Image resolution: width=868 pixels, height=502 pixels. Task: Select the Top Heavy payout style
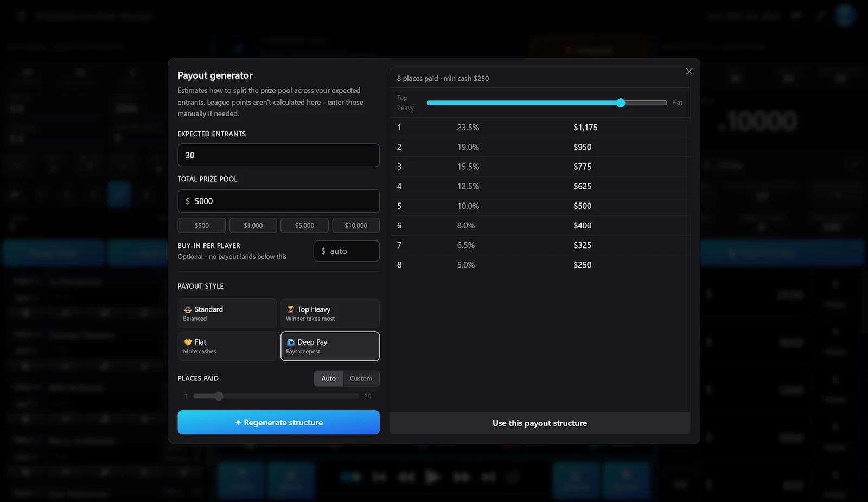[330, 313]
